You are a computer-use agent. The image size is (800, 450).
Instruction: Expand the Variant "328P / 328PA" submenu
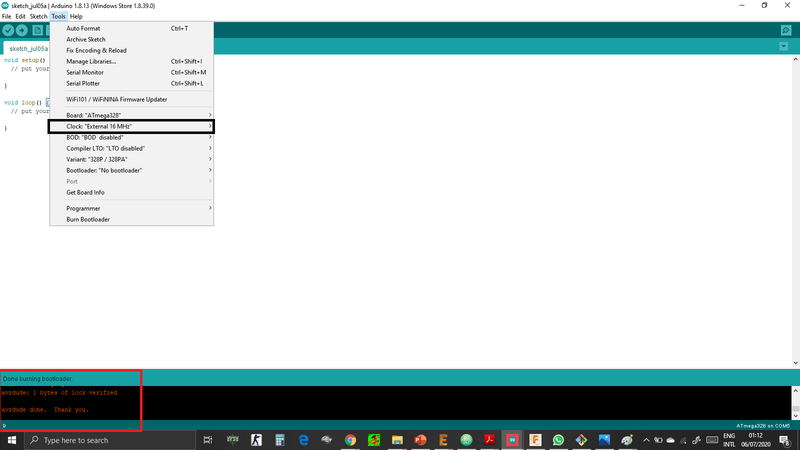click(x=132, y=159)
